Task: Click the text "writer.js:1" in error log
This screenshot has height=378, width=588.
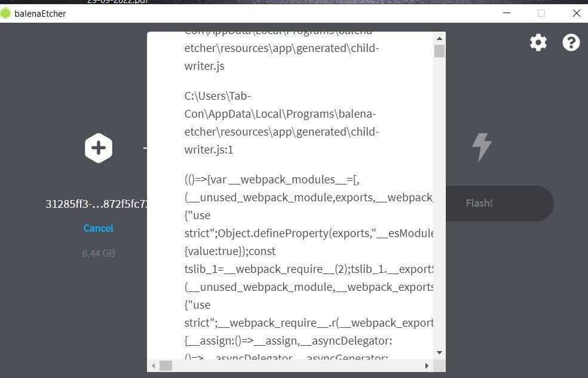Action: [x=209, y=150]
